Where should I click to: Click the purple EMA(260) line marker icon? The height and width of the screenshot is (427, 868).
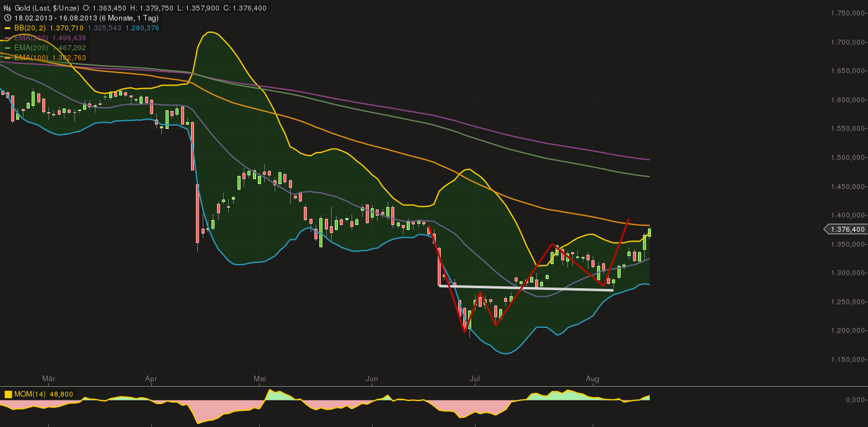pyautogui.click(x=7, y=37)
